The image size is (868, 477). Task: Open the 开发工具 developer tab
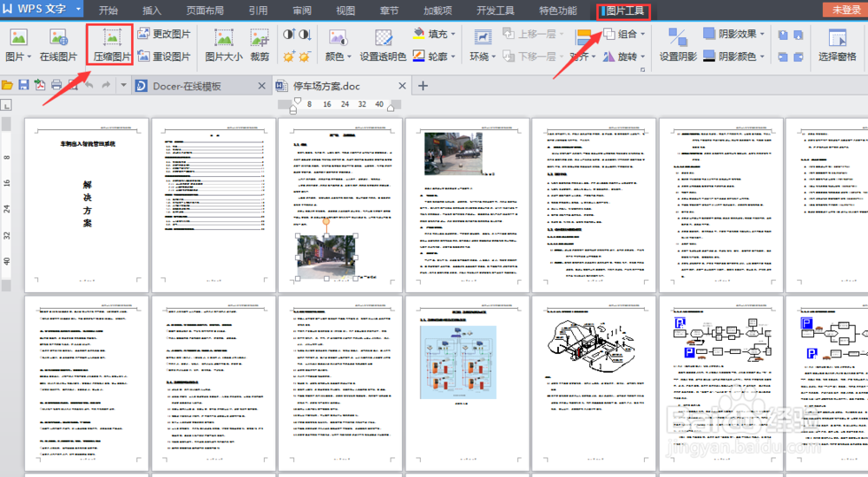(x=496, y=10)
